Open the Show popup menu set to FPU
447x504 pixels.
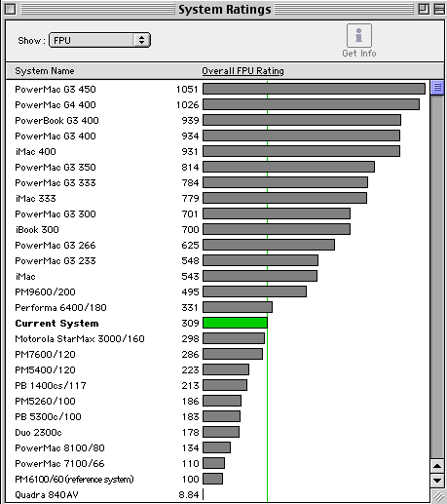click(x=99, y=40)
